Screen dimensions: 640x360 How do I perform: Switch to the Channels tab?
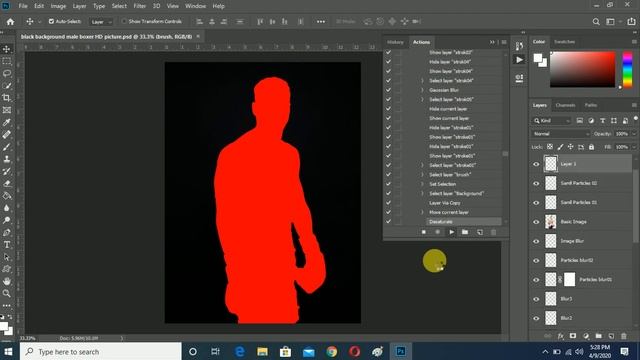565,105
